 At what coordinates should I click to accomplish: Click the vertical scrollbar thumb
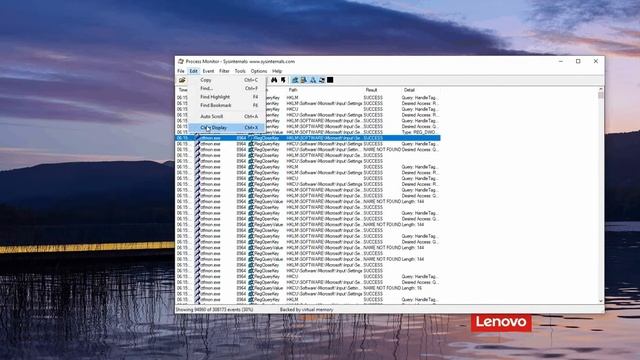(x=600, y=96)
